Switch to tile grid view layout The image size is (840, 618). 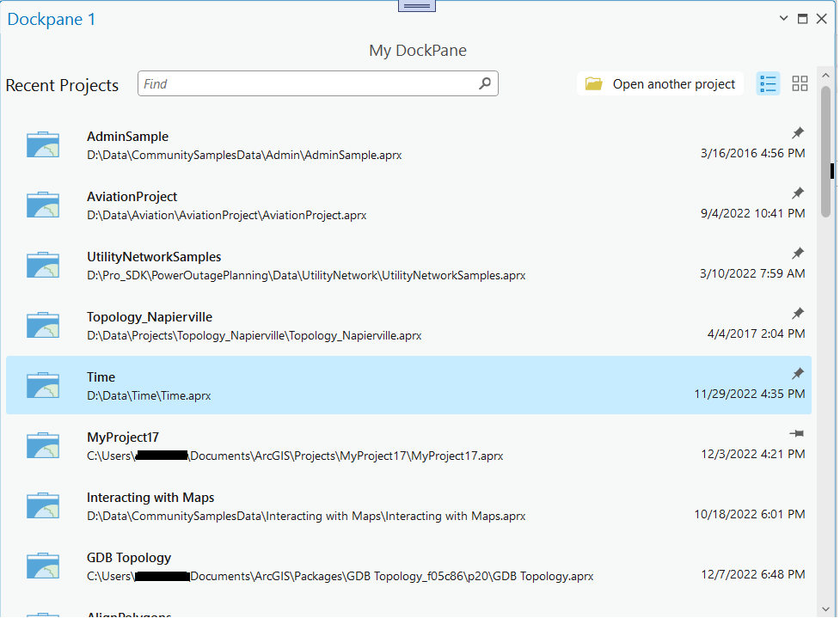point(800,83)
